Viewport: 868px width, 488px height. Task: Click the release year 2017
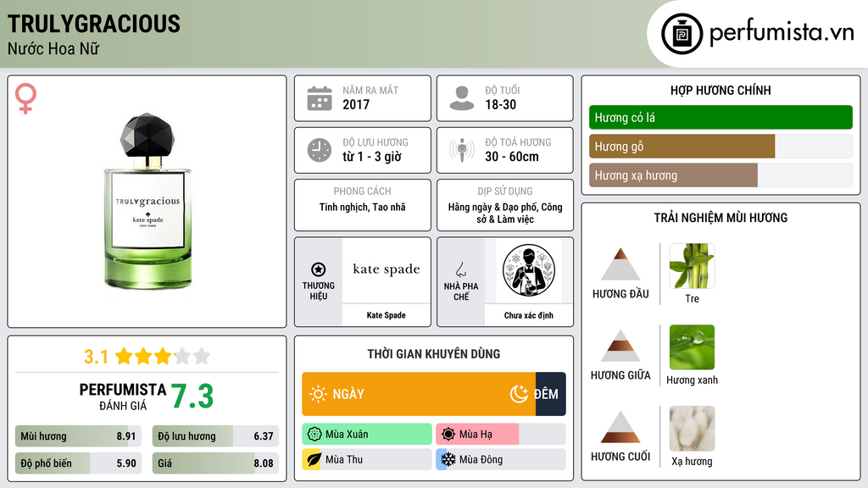tap(356, 104)
